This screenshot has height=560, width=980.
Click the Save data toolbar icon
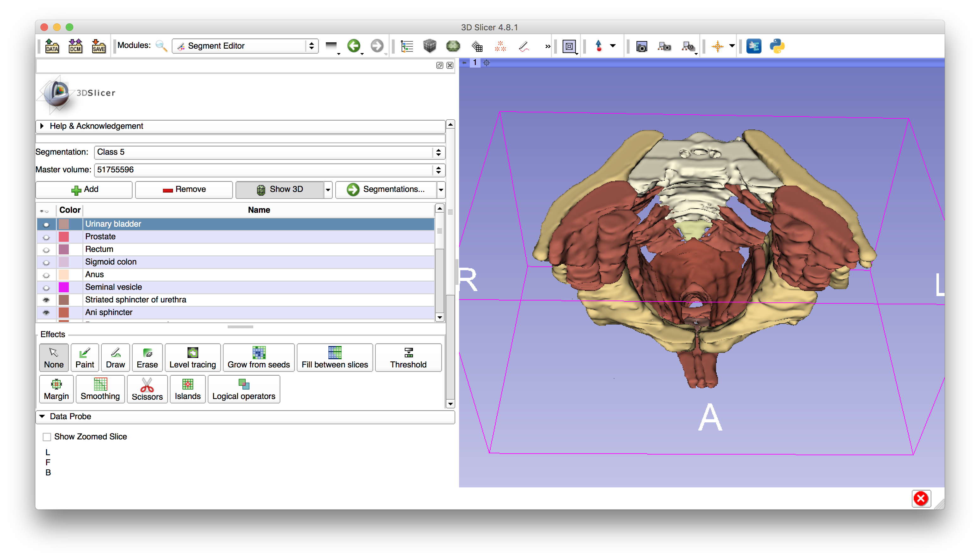(x=99, y=46)
